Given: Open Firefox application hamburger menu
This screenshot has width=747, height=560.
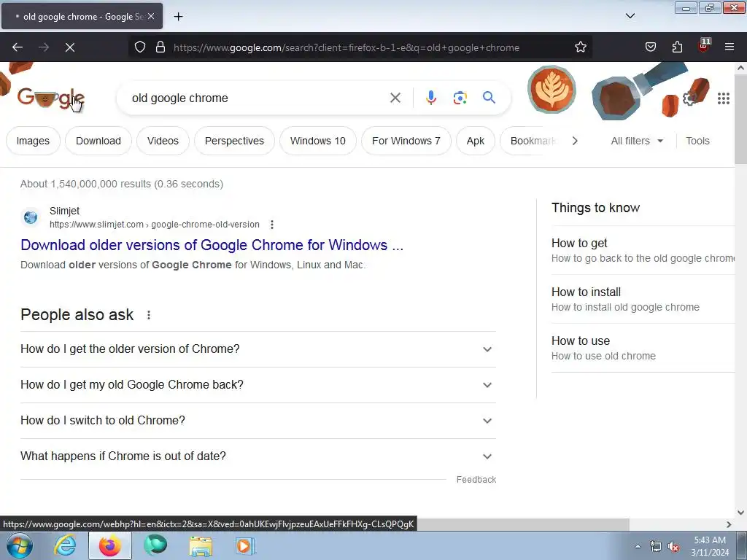Looking at the screenshot, I should tap(729, 47).
